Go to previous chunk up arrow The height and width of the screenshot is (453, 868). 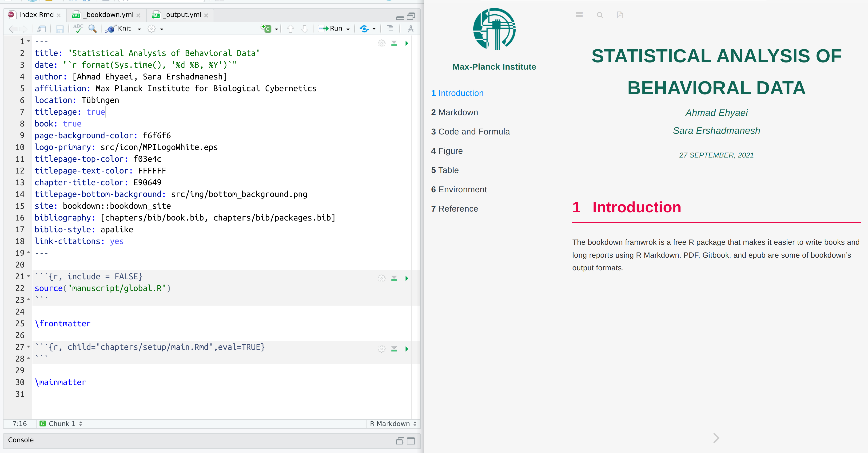291,29
